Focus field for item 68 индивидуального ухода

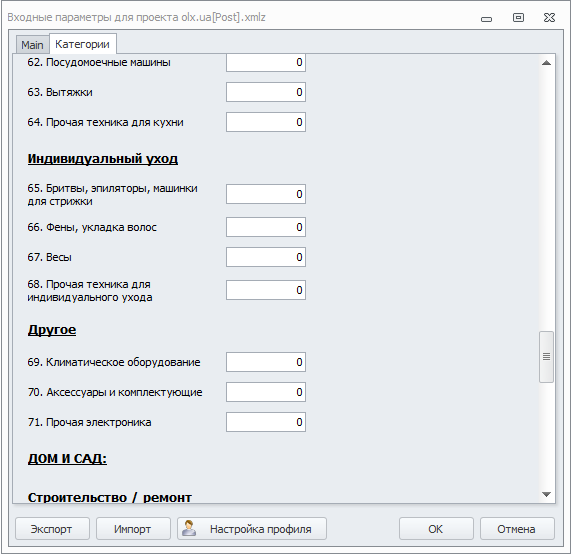[266, 290]
